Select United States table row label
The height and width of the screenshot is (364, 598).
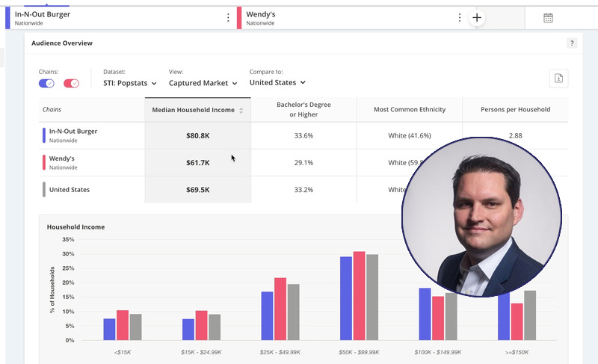click(x=69, y=189)
